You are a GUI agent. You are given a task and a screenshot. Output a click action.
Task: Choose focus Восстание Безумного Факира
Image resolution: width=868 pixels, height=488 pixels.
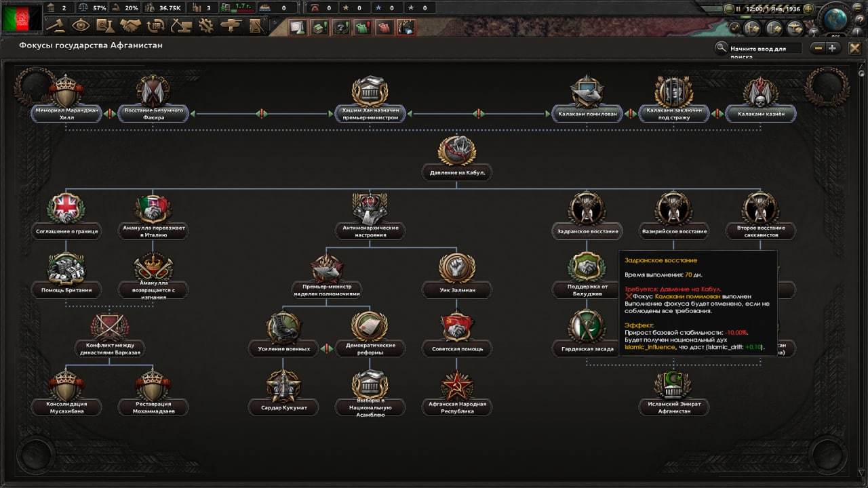click(x=153, y=113)
